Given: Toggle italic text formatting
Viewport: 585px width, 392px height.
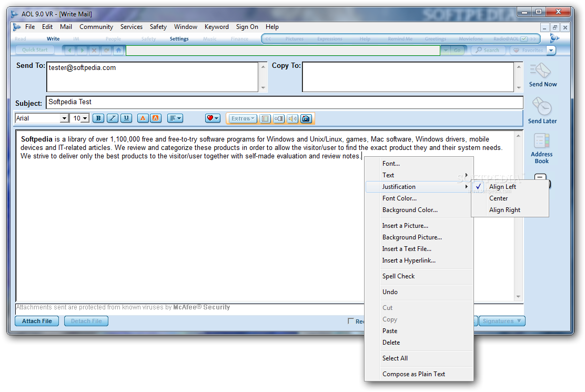Looking at the screenshot, I should tap(112, 118).
